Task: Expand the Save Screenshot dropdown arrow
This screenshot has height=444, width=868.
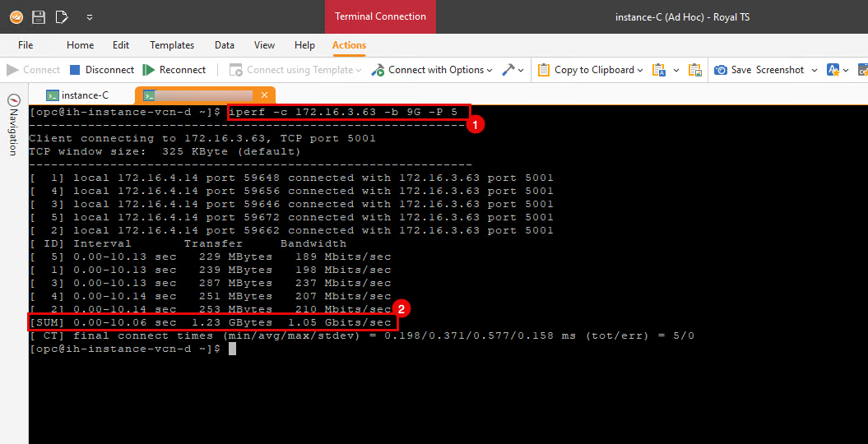Action: [815, 70]
